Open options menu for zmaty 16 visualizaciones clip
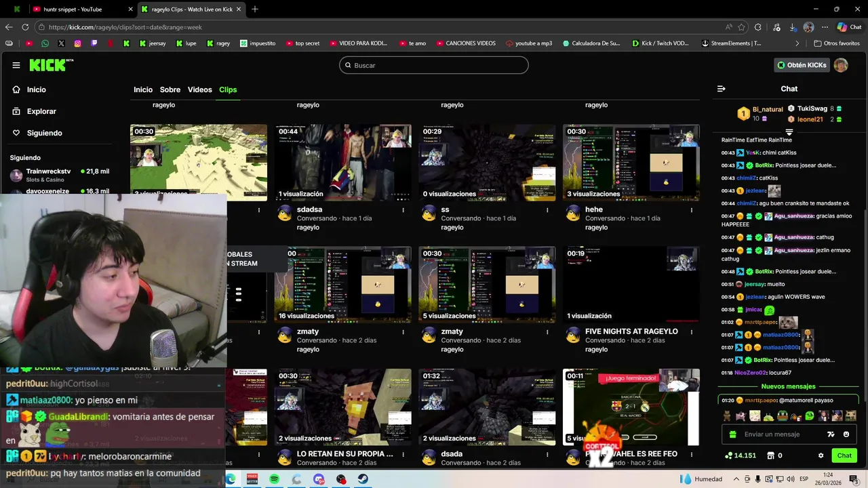 403,332
